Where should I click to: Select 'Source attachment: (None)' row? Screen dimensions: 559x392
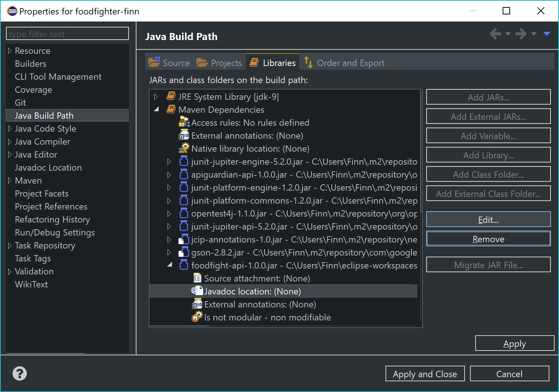(x=257, y=278)
